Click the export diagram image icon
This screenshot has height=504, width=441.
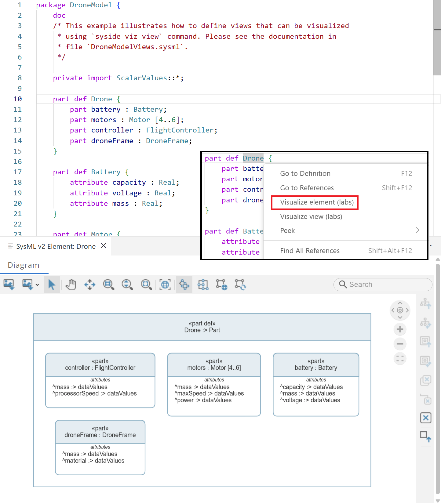coord(9,285)
